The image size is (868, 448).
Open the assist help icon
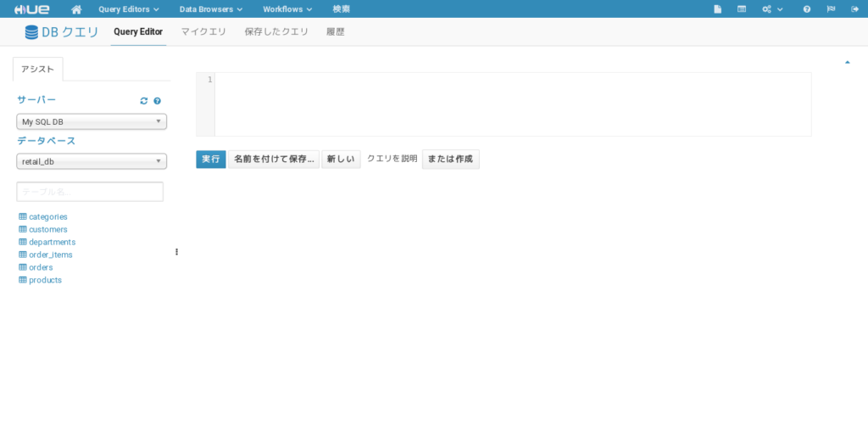(x=157, y=101)
